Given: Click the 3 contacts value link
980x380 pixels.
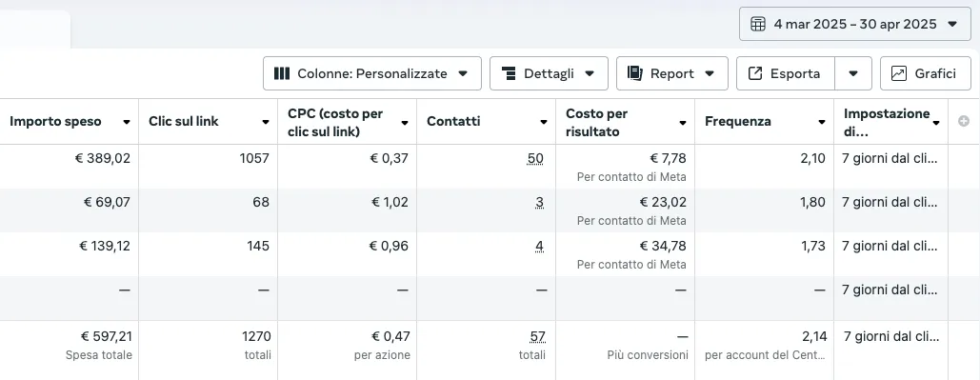Looking at the screenshot, I should (x=539, y=203).
